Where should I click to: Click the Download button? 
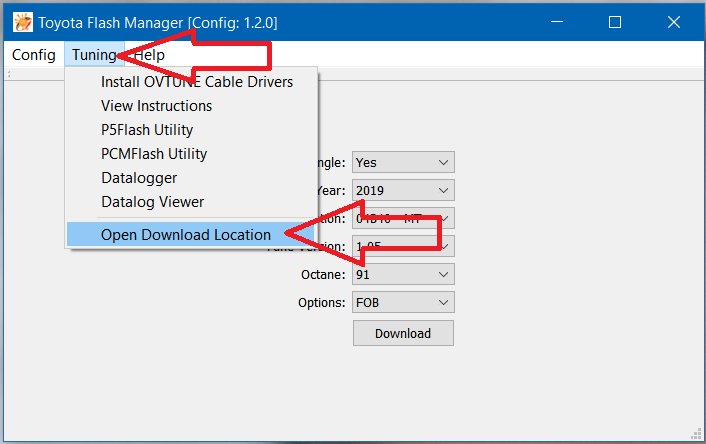click(x=403, y=333)
